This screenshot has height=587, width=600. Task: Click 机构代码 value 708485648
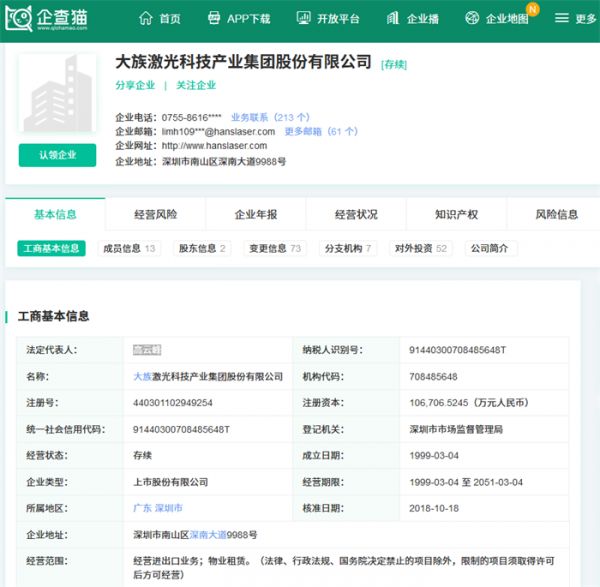(x=433, y=377)
